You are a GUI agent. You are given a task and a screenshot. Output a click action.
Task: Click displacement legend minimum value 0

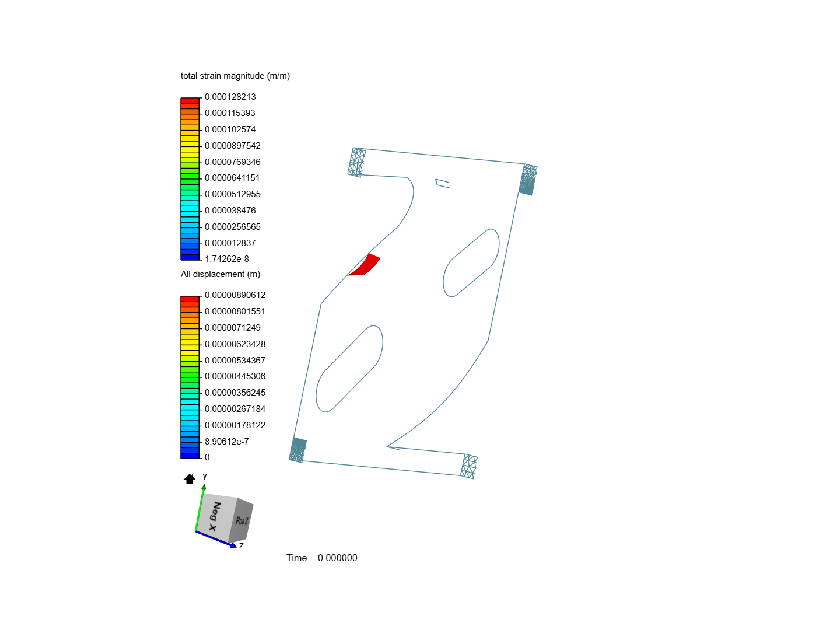pos(207,457)
